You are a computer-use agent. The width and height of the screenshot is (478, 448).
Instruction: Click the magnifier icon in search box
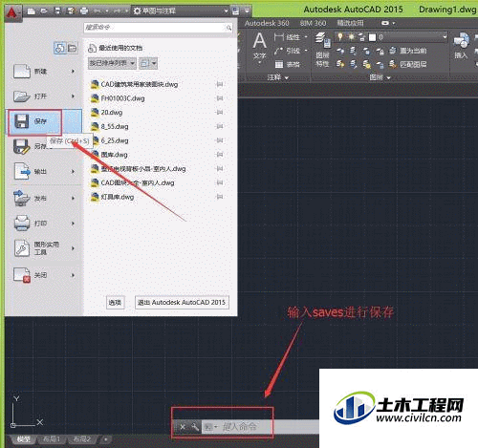(228, 28)
